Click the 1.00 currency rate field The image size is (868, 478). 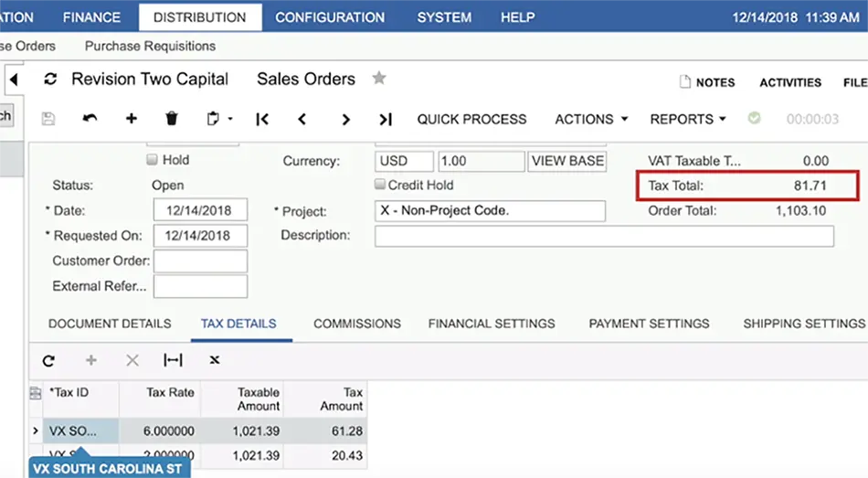coord(481,161)
